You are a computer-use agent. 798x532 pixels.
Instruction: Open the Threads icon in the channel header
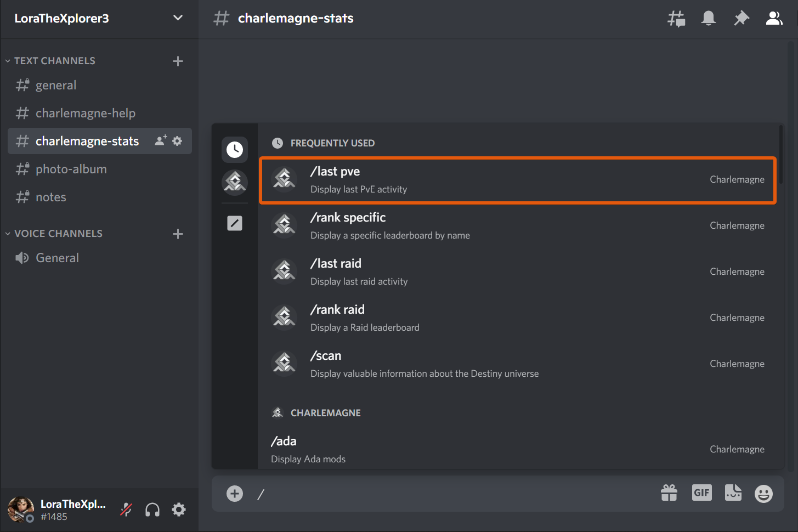676,19
